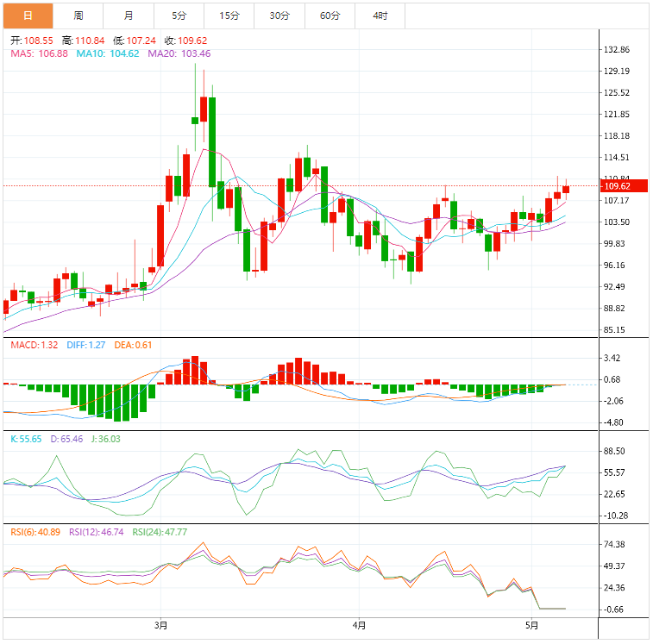Select the 日 daily timeframe tab
The image size is (653, 644).
(28, 16)
